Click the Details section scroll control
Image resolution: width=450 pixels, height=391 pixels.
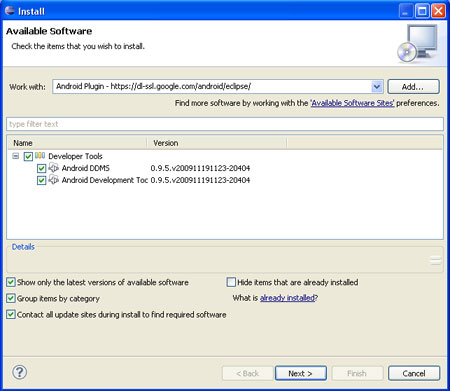[435, 260]
